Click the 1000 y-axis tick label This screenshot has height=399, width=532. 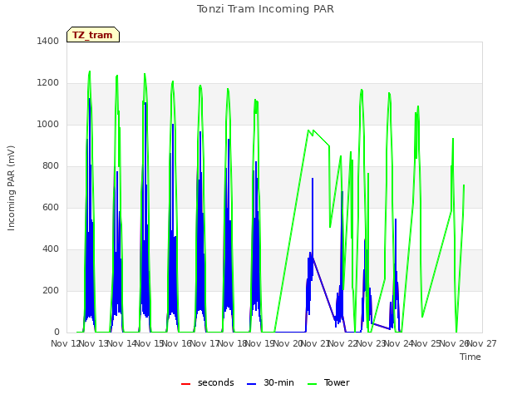tap(48, 124)
